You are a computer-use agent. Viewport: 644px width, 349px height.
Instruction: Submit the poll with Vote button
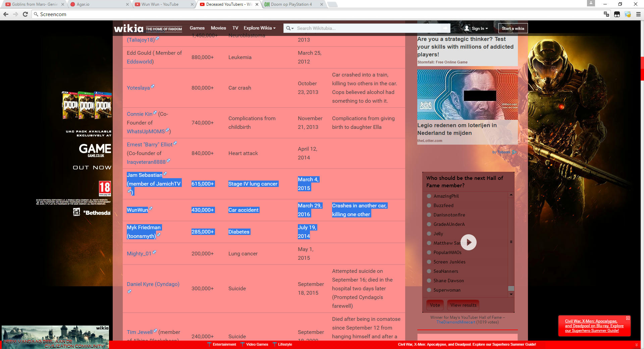pyautogui.click(x=435, y=305)
